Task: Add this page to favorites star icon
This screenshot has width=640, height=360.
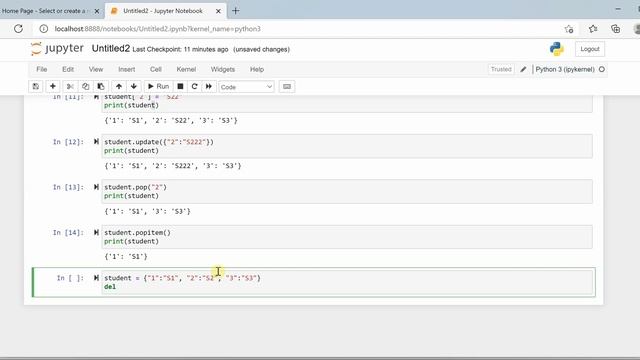Action: 569,29
